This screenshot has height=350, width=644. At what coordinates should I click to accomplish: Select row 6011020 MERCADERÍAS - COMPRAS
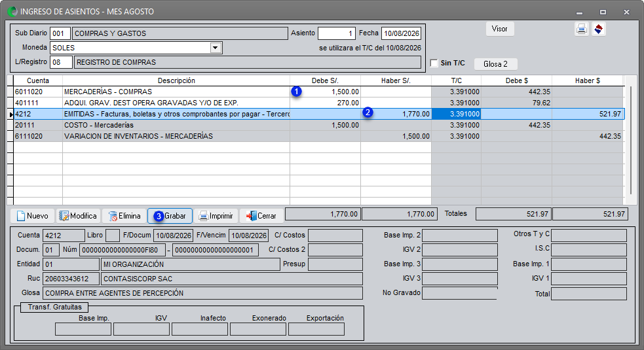[318, 92]
